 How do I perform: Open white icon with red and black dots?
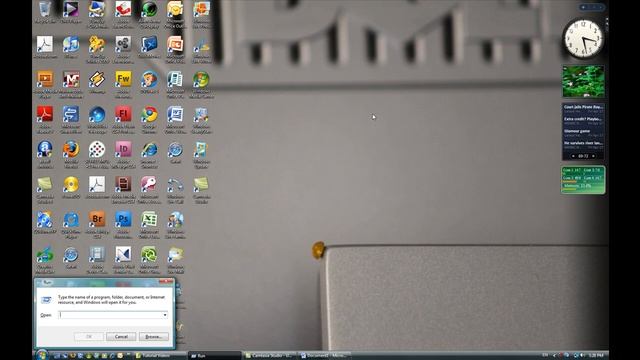97,149
